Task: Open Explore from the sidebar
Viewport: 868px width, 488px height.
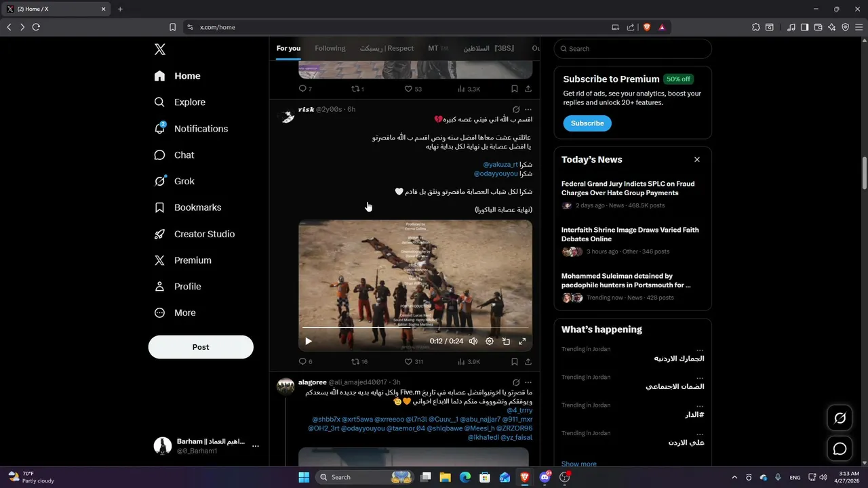Action: tap(180, 102)
